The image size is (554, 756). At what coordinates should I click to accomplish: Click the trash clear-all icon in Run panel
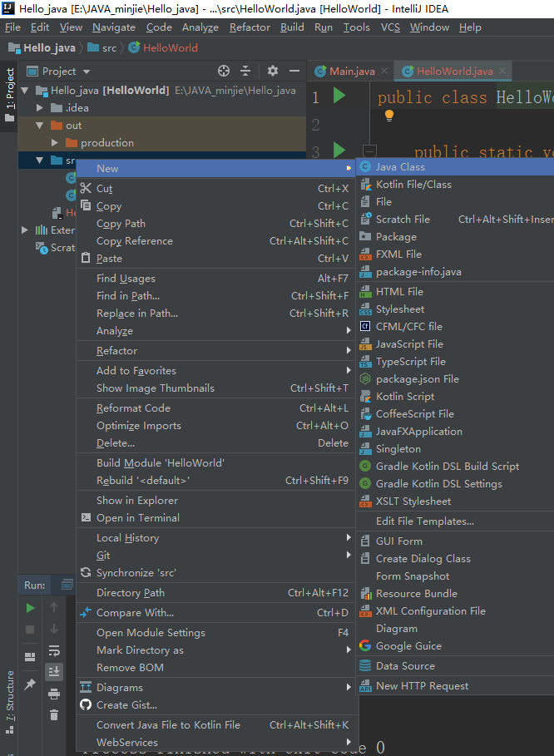pyautogui.click(x=54, y=714)
